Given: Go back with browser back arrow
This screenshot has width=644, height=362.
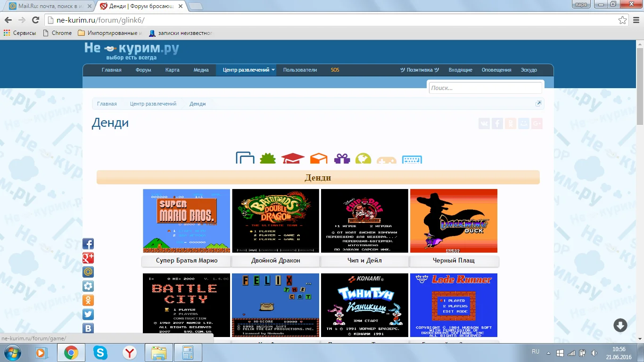Looking at the screenshot, I should pos(8,20).
